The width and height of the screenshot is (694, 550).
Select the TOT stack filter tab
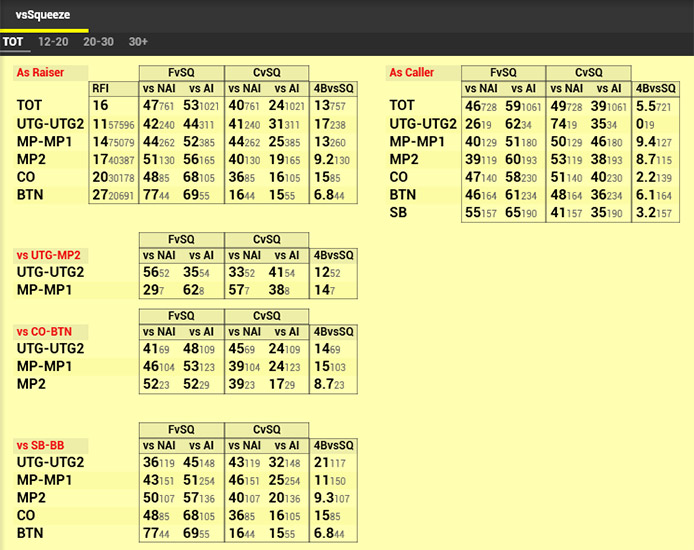point(13,42)
